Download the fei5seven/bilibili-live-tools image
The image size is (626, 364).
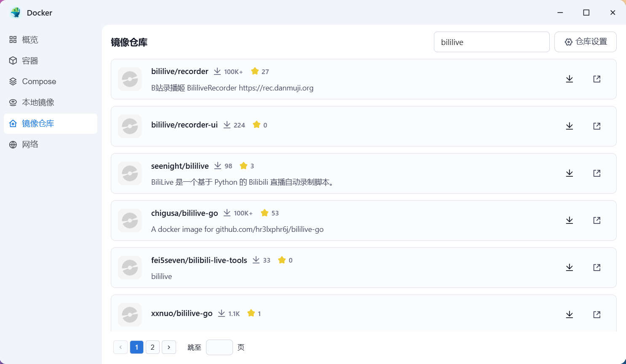[570, 268]
